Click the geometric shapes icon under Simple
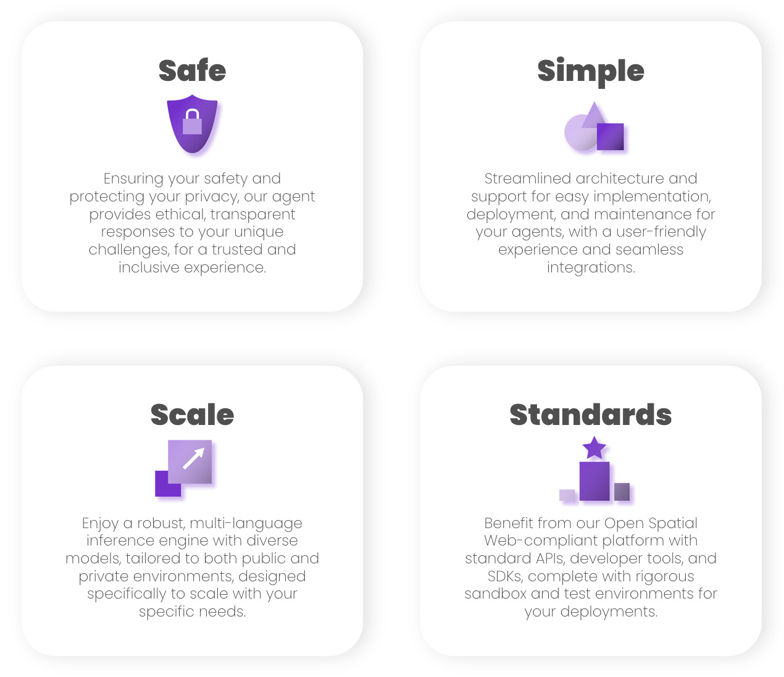The height and width of the screenshot is (677, 784). [594, 128]
